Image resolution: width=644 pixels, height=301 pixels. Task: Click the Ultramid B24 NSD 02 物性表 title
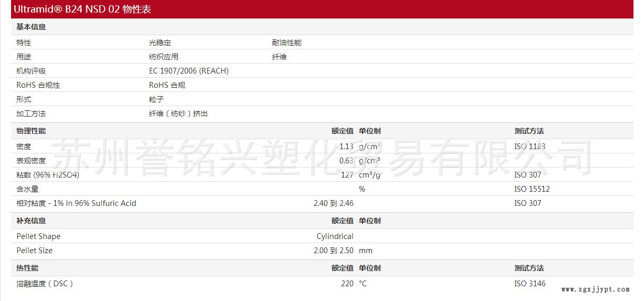tap(83, 9)
